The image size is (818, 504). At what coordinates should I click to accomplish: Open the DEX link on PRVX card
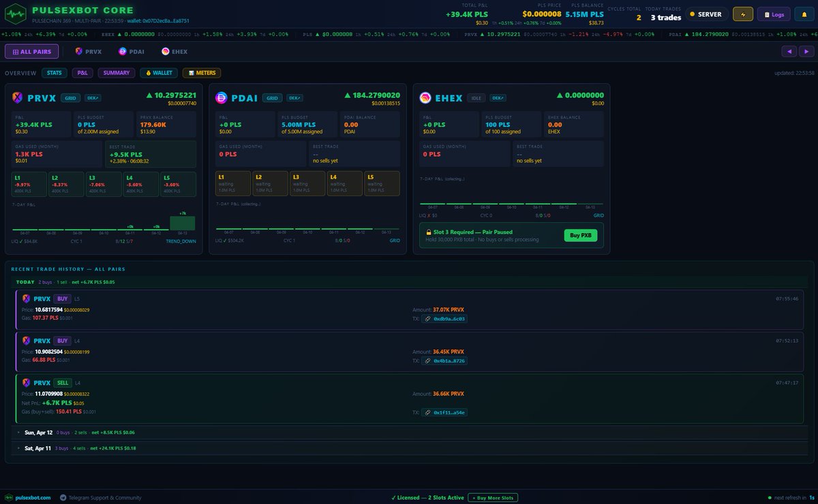pos(91,98)
